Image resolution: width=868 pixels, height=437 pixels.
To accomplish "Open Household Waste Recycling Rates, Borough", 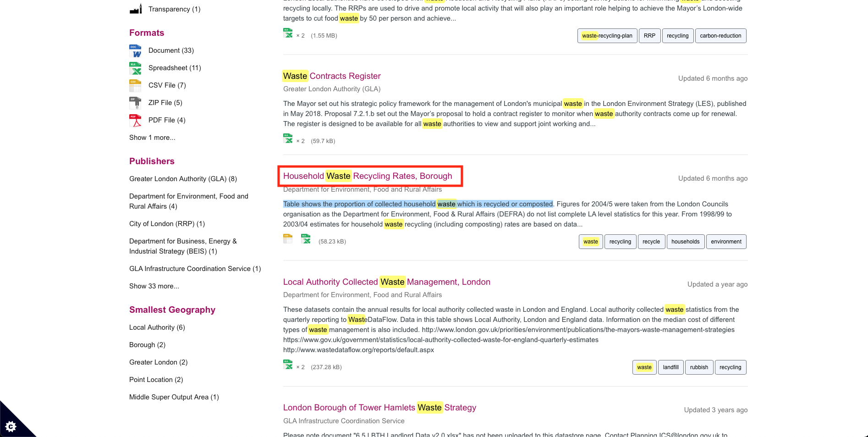I will [368, 176].
